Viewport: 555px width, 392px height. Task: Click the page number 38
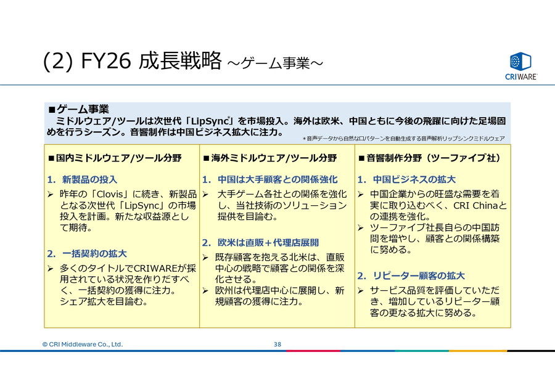277,344
